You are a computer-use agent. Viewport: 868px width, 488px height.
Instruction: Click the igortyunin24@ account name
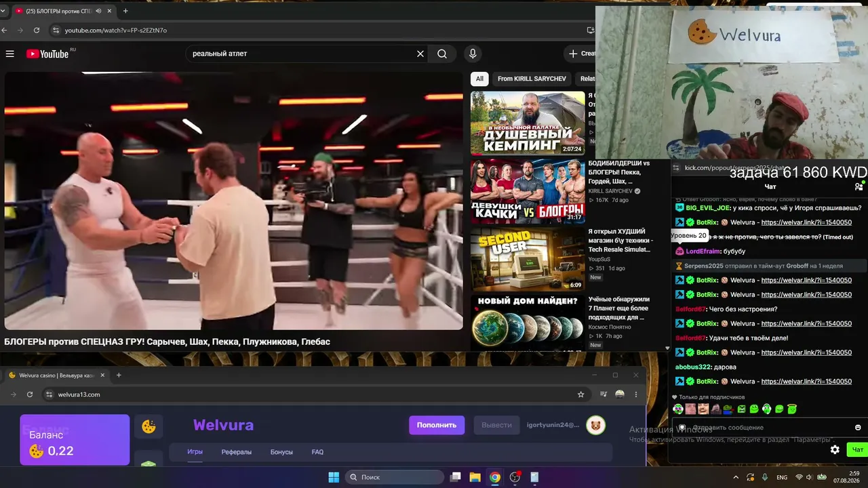click(553, 425)
